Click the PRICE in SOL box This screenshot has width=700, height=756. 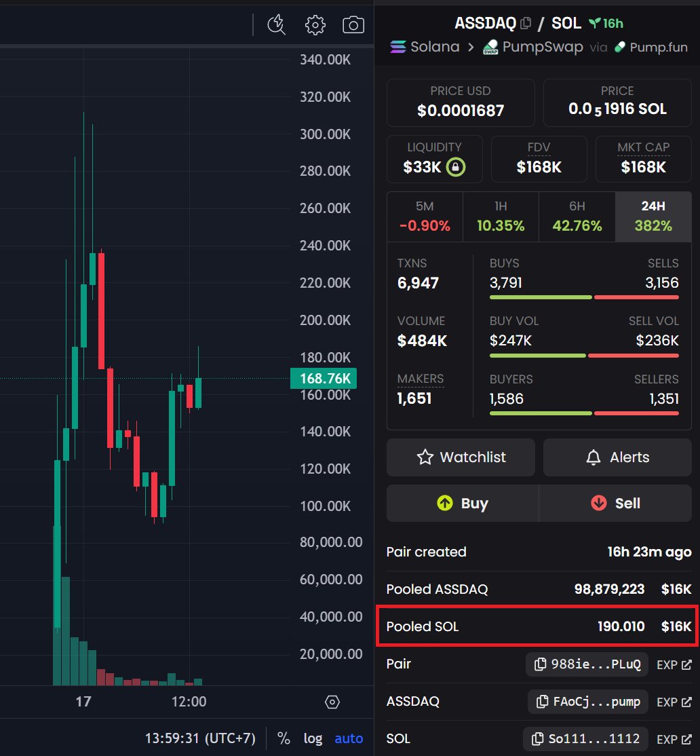tap(617, 102)
